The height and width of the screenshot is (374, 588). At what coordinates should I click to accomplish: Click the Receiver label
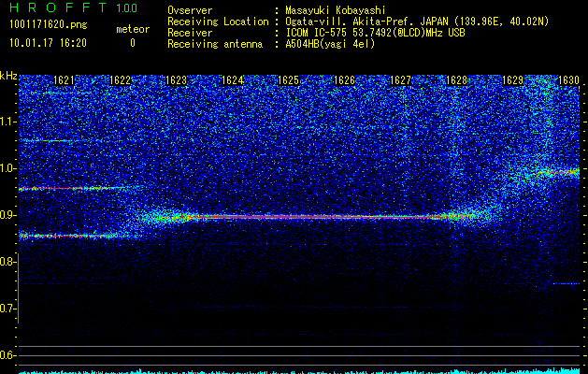pyautogui.click(x=190, y=33)
